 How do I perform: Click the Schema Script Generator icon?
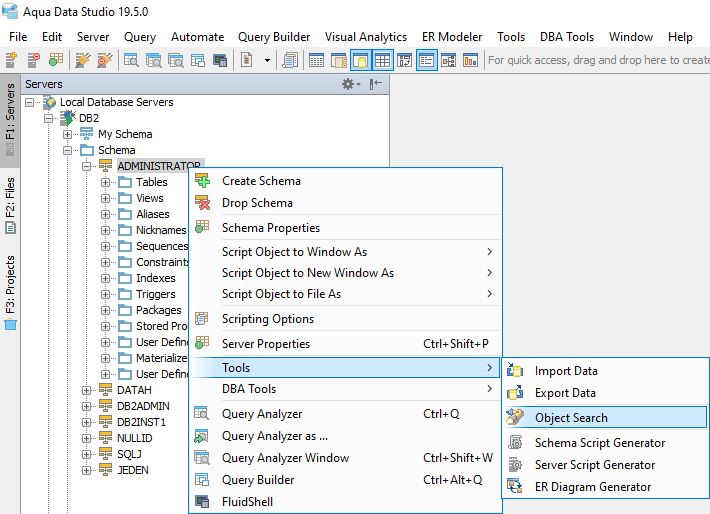515,443
